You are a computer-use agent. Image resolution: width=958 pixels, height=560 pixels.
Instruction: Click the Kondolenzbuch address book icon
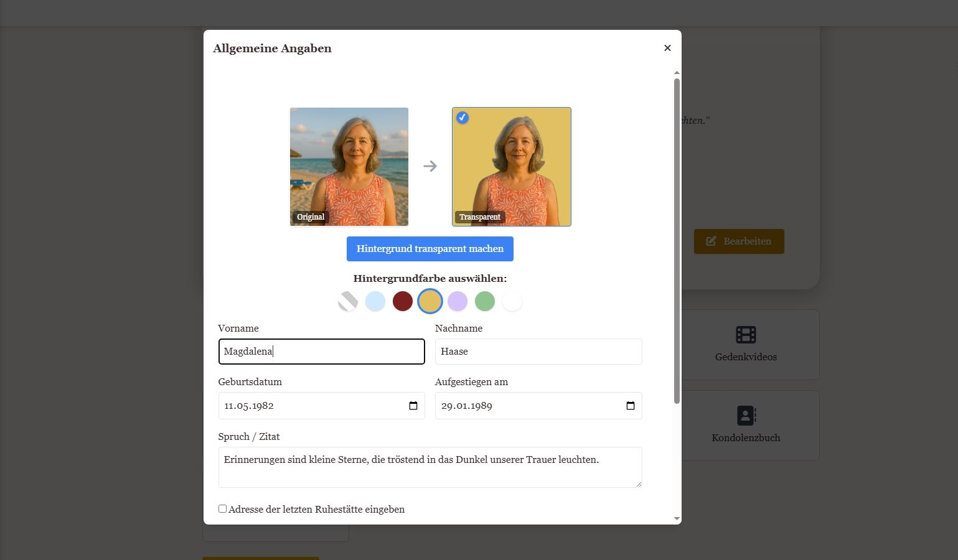(x=746, y=416)
